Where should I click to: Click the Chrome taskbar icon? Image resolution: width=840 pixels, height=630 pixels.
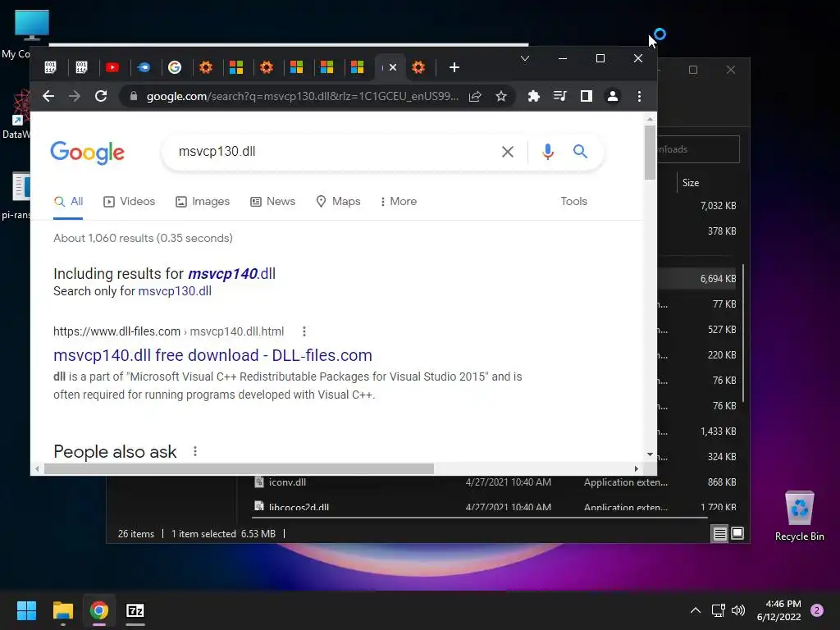click(99, 610)
